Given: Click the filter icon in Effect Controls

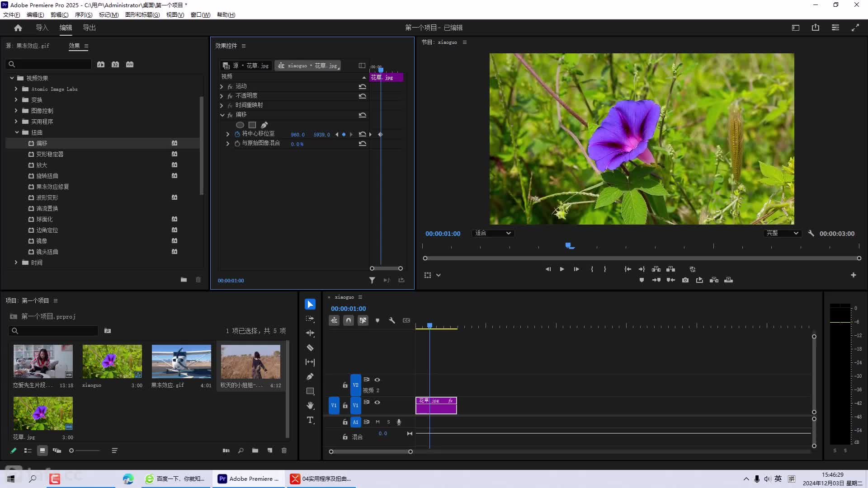Looking at the screenshot, I should [x=372, y=281].
